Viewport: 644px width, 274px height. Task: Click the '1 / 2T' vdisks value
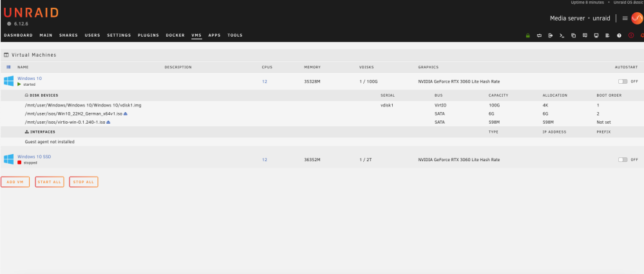pyautogui.click(x=366, y=160)
